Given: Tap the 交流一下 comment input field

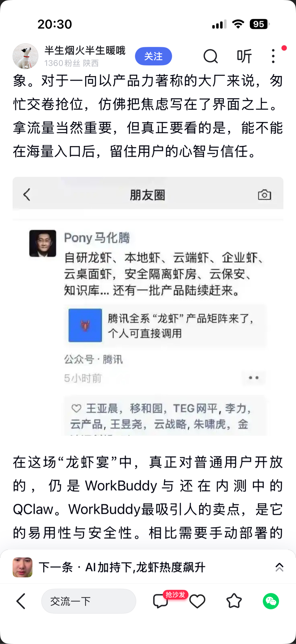Looking at the screenshot, I should 89,601.
